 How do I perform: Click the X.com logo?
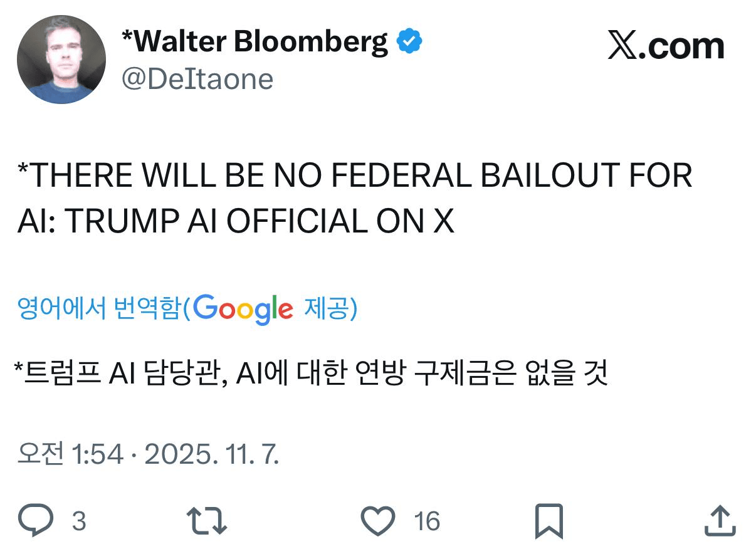666,46
